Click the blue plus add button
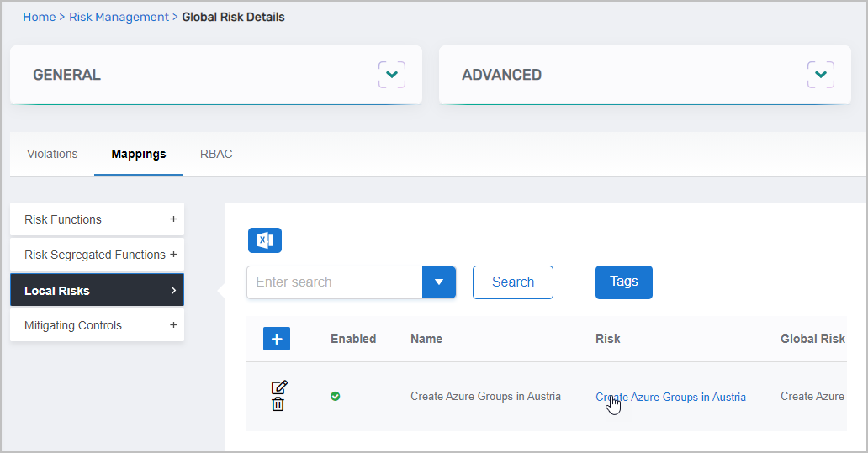Viewport: 868px width, 453px height. pyautogui.click(x=277, y=339)
